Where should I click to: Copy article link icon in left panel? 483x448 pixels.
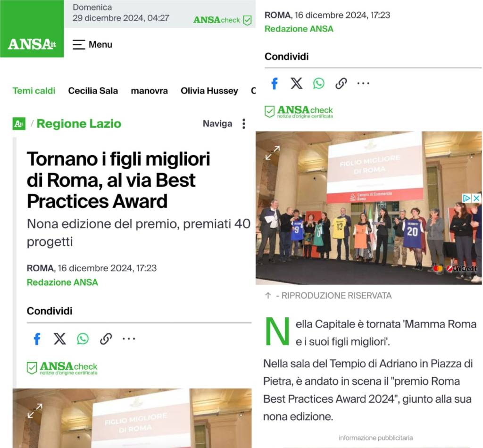pyautogui.click(x=106, y=339)
